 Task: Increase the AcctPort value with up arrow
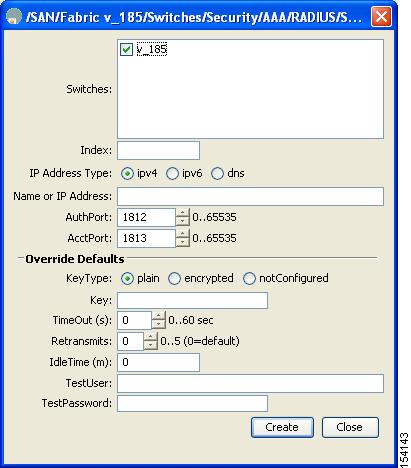[x=182, y=233]
